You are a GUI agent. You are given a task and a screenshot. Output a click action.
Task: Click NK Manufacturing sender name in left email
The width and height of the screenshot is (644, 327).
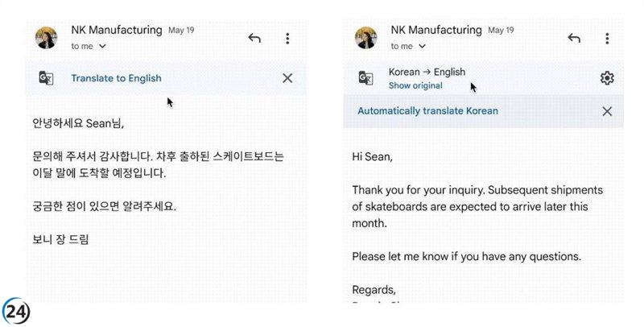point(116,31)
